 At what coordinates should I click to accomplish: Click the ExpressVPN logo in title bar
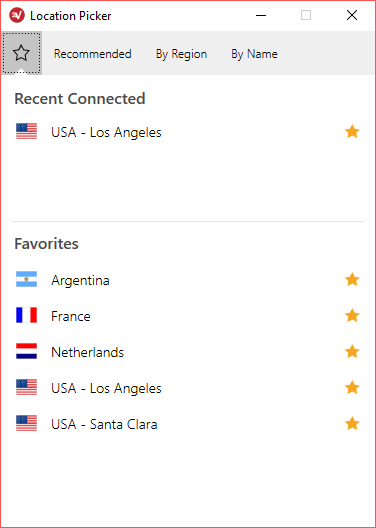17,15
